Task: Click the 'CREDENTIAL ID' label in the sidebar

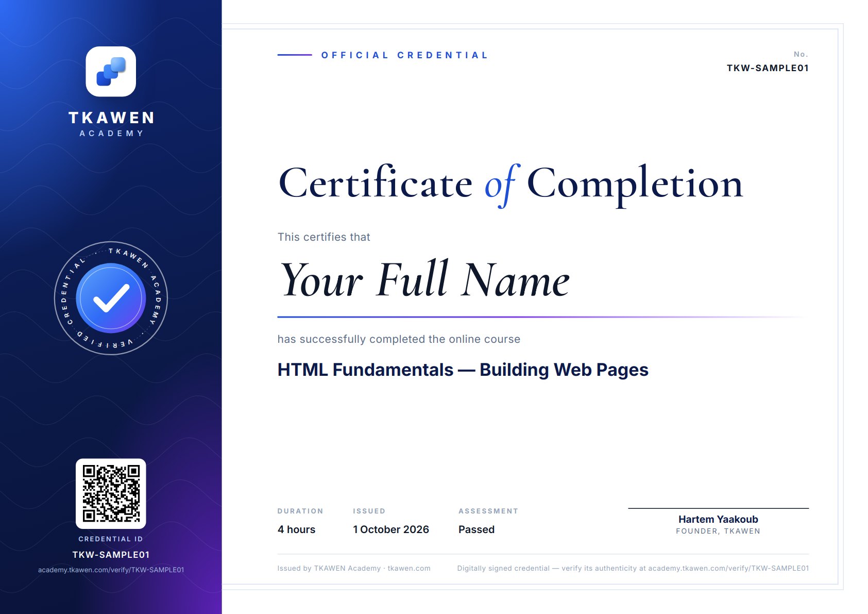Action: point(111,539)
